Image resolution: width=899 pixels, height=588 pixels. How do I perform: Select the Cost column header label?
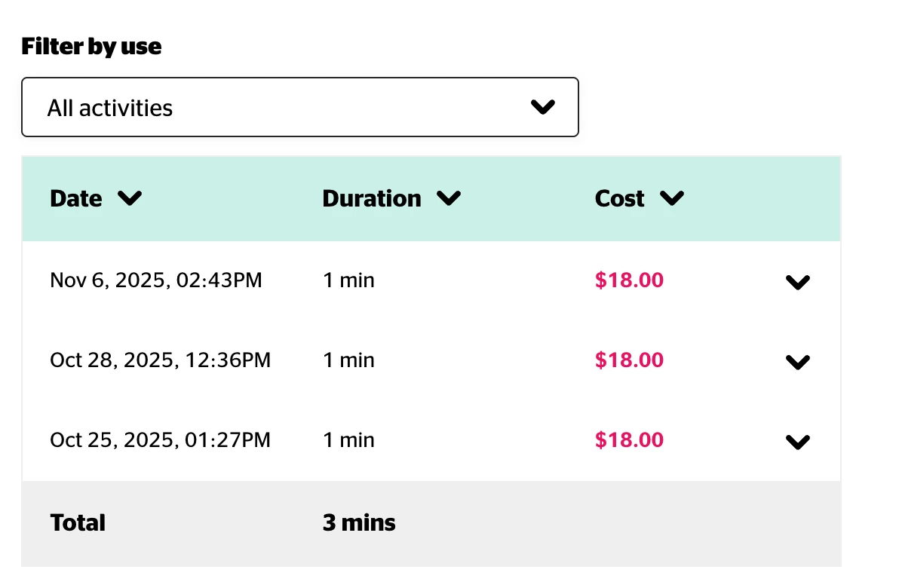pos(619,198)
